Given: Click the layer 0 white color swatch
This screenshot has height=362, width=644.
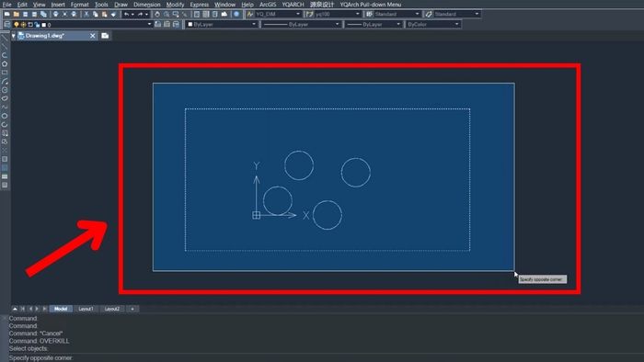Looking at the screenshot, I should coord(44,25).
